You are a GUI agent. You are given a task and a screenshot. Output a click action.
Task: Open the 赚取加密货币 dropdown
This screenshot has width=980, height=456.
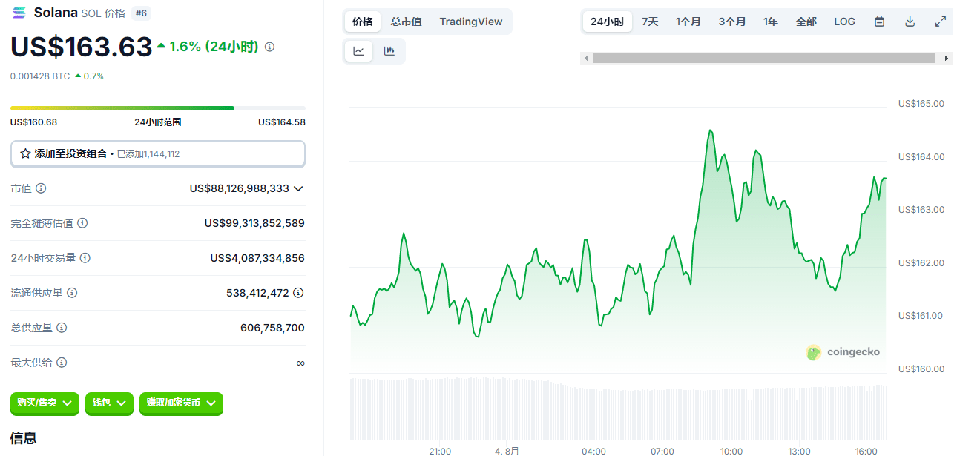tap(181, 403)
